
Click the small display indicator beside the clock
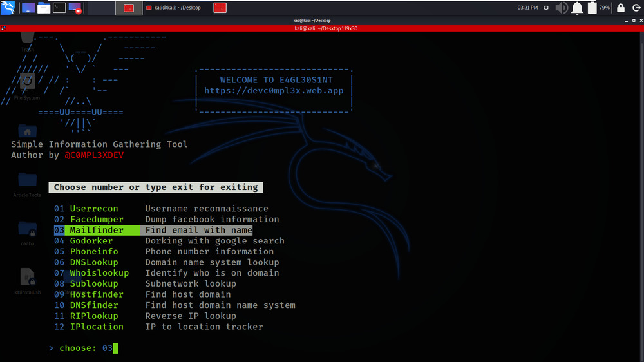tap(546, 7)
